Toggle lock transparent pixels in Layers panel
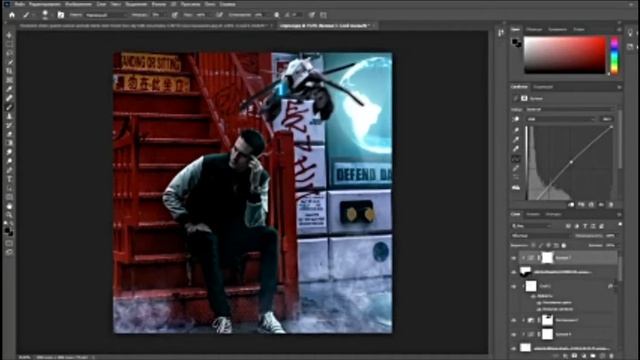This screenshot has height=360, width=640. pyautogui.click(x=533, y=246)
